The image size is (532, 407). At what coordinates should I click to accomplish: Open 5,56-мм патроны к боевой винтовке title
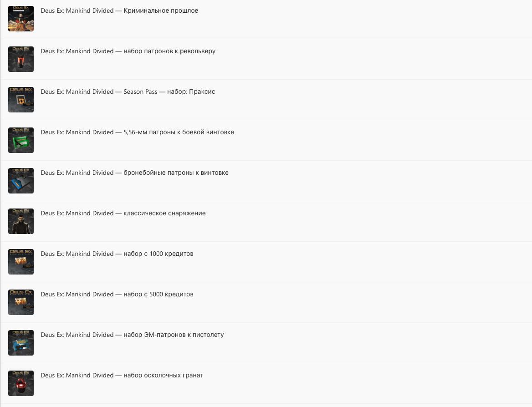coord(138,132)
